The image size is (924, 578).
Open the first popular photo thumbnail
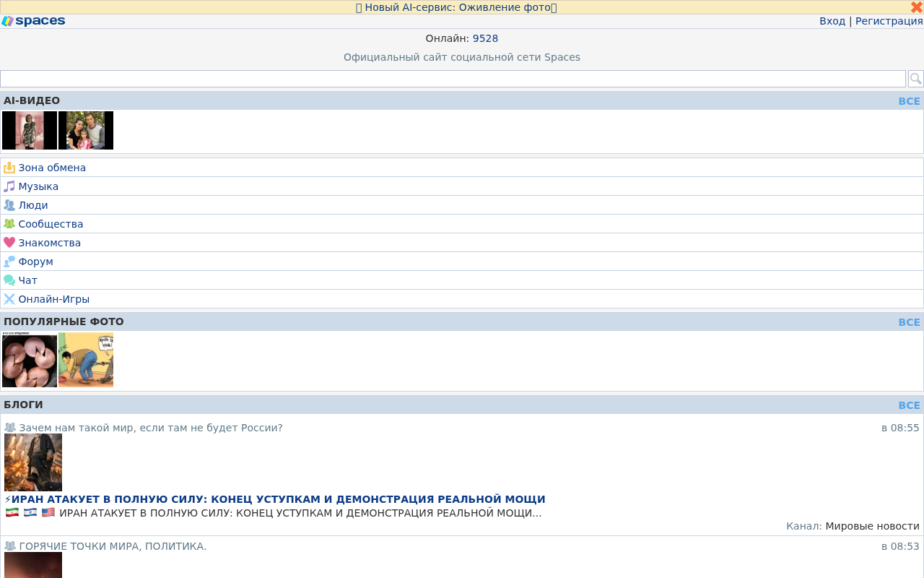click(x=30, y=360)
